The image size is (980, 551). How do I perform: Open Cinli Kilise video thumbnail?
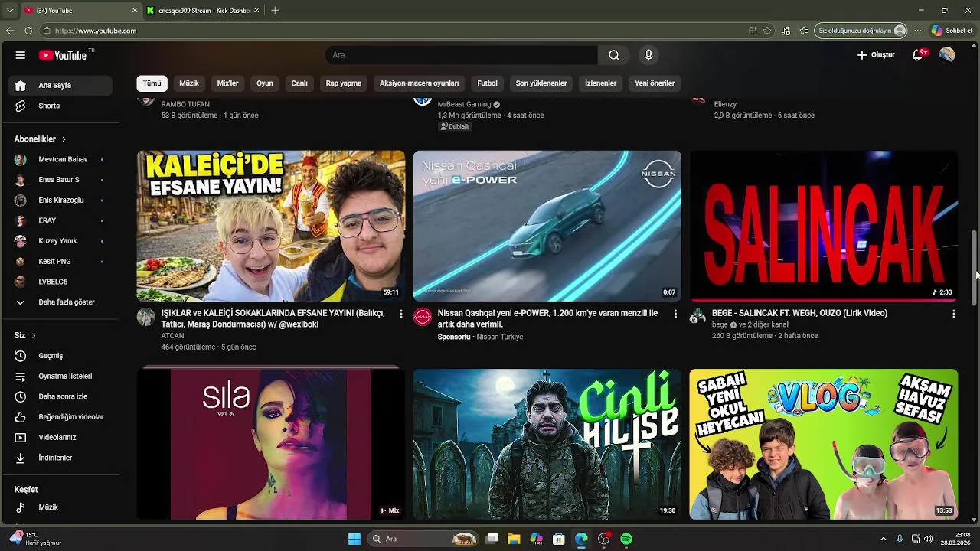(x=547, y=445)
